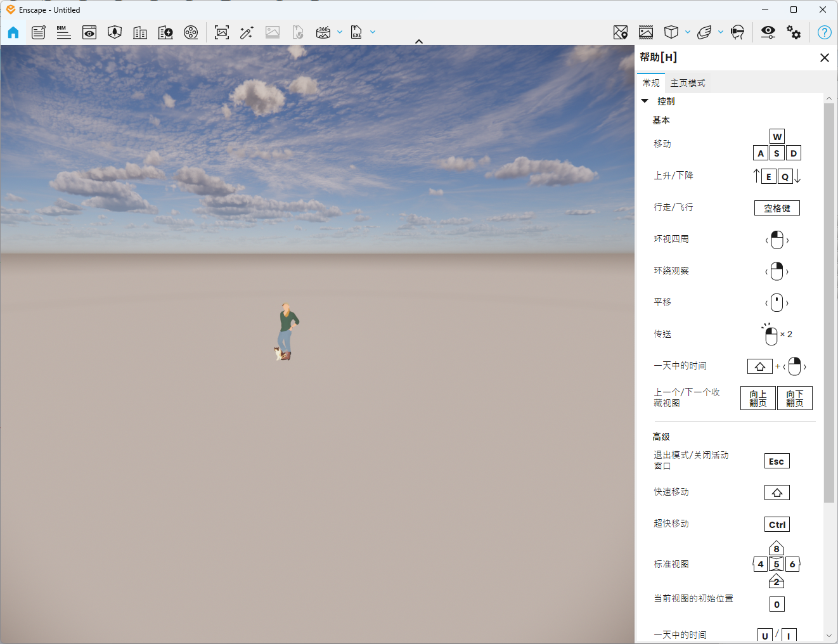Image resolution: width=838 pixels, height=644 pixels.
Task: Open dropdown arrow next to EXE export
Action: tap(373, 32)
